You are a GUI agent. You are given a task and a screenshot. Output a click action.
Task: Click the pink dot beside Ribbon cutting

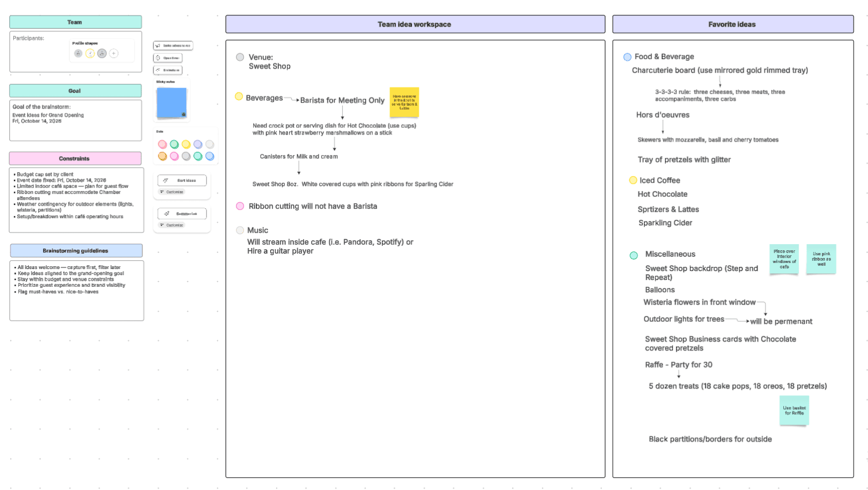pos(240,206)
